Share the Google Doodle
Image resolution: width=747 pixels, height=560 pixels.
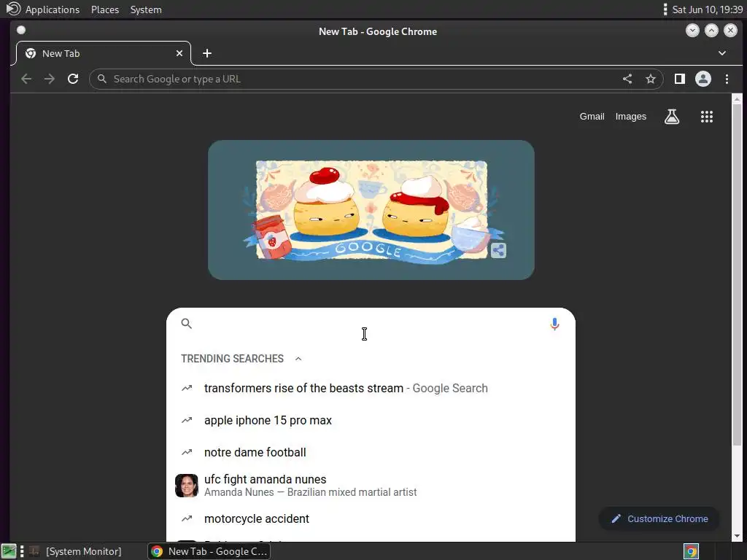click(498, 250)
